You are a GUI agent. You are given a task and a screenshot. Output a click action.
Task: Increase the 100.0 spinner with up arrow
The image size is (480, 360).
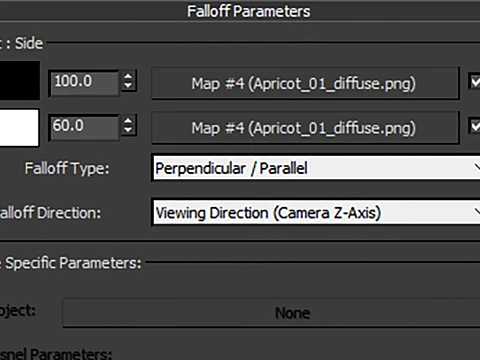point(128,76)
